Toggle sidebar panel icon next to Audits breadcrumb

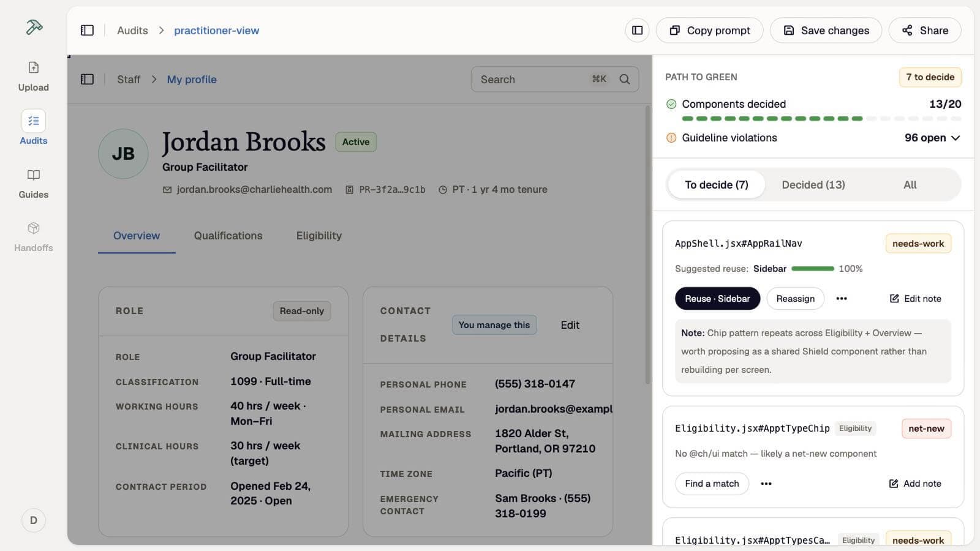coord(87,31)
